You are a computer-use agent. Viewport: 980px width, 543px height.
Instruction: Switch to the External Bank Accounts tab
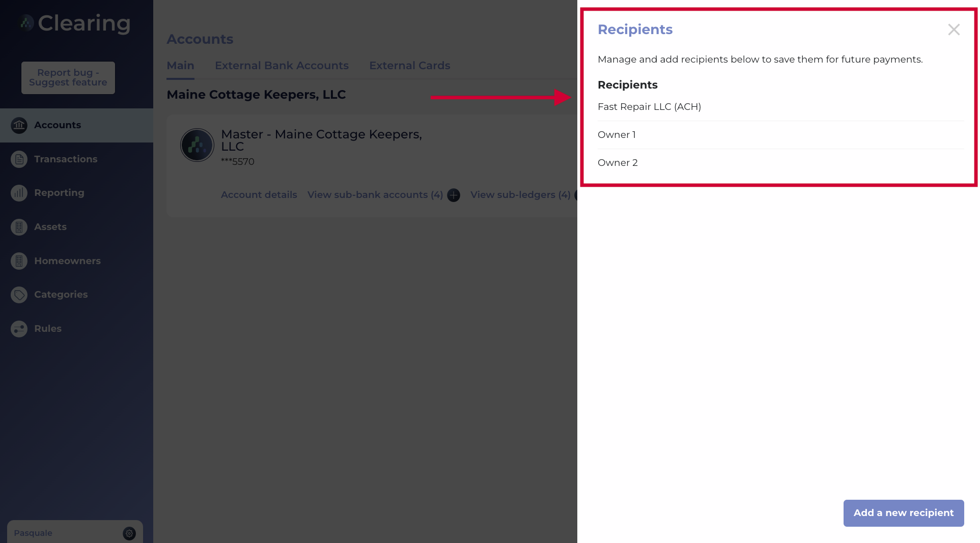282,66
